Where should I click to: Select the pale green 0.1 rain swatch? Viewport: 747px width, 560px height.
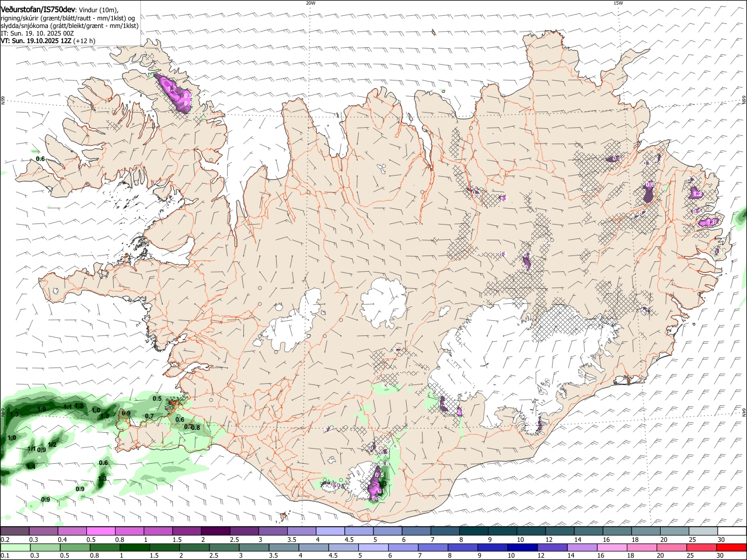click(14, 547)
